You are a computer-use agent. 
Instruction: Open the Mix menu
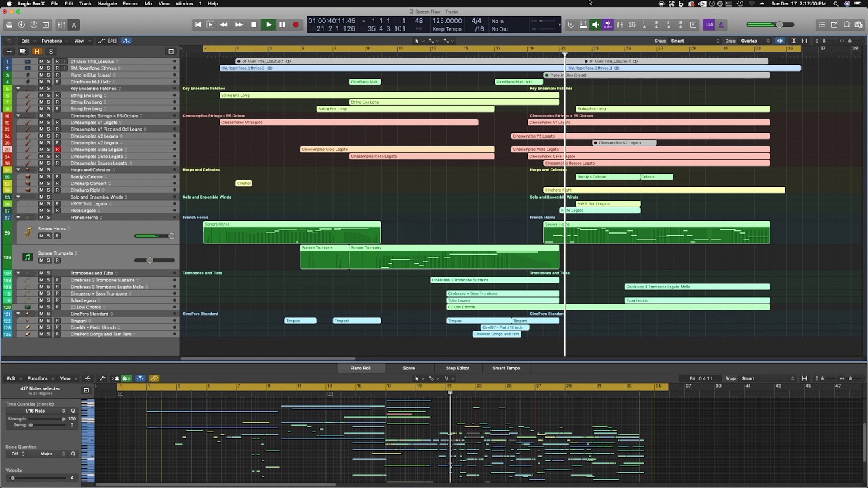click(149, 3)
